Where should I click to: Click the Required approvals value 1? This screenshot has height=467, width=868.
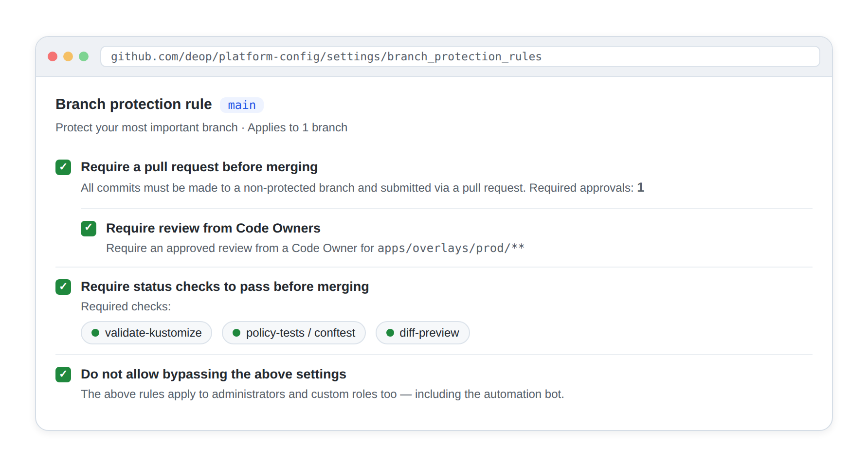pos(640,187)
